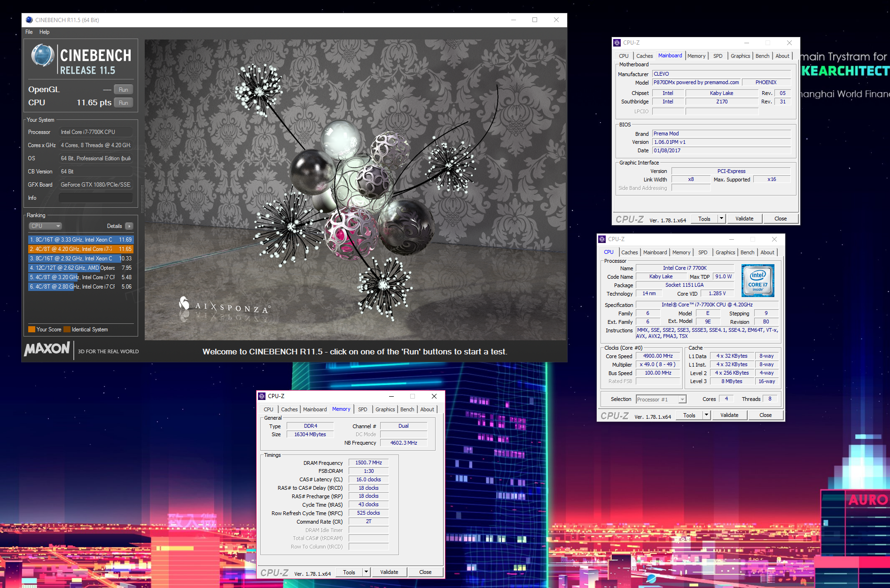The height and width of the screenshot is (588, 890).
Task: Open SPD tab in Mainboard CPU-Z window
Action: tap(718, 56)
